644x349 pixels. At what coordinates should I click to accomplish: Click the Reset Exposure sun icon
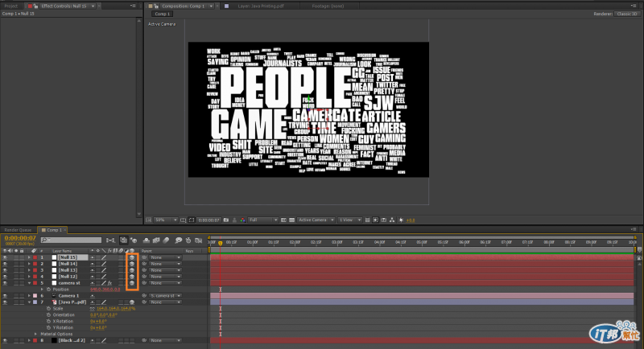click(x=401, y=220)
